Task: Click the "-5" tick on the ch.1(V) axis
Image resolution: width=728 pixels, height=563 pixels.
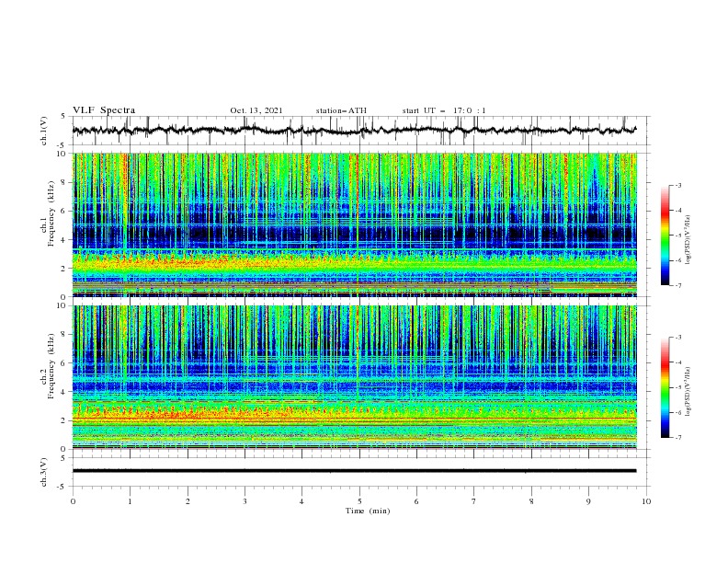Action: tap(63, 145)
